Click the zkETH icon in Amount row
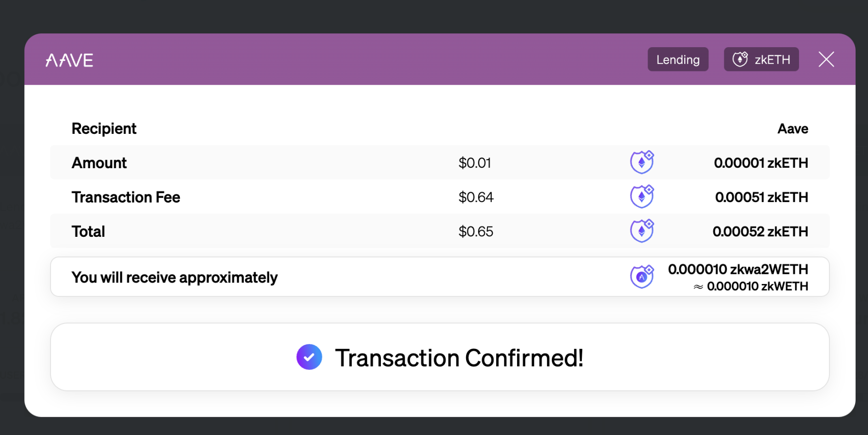 (x=642, y=162)
